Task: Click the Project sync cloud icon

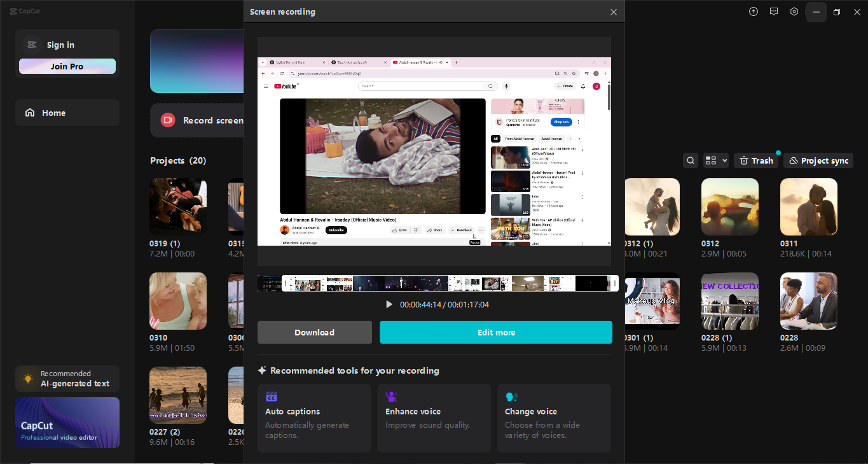Action: 818,160
